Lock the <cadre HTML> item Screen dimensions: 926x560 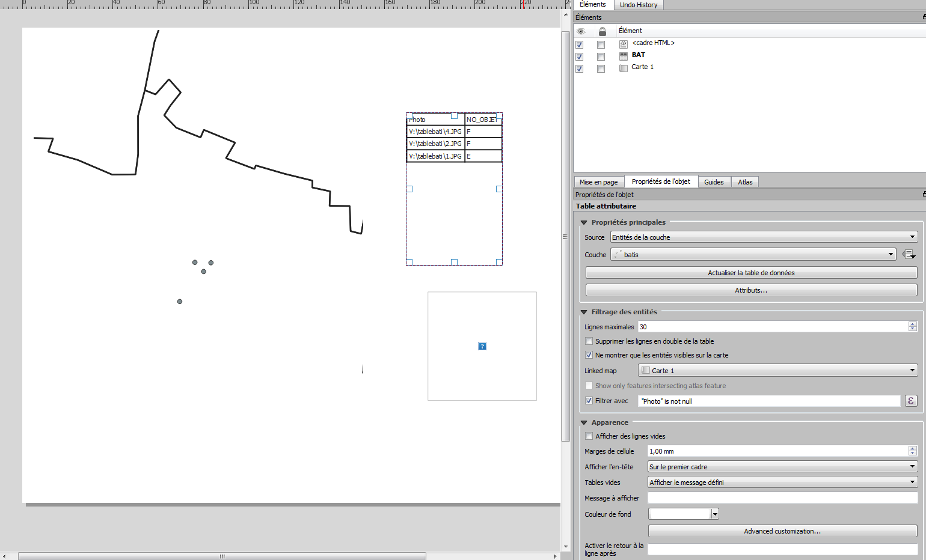click(601, 44)
